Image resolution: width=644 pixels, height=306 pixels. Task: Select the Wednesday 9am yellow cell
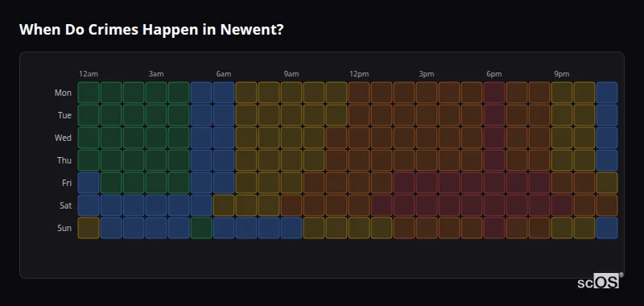tap(291, 138)
